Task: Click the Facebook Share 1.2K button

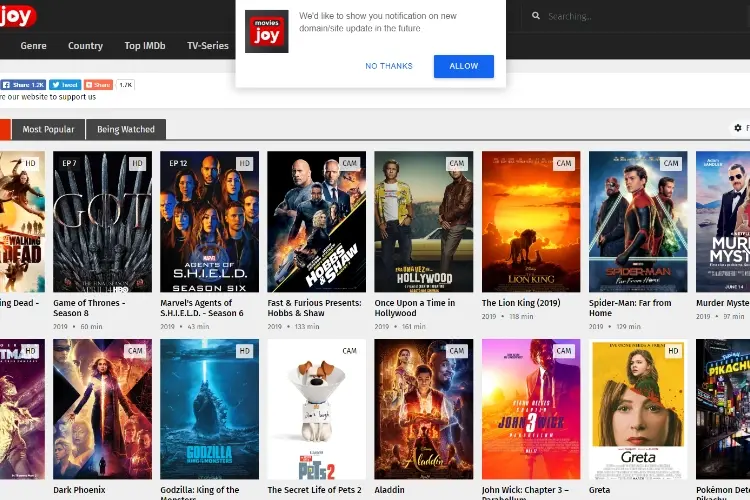Action: [23, 85]
